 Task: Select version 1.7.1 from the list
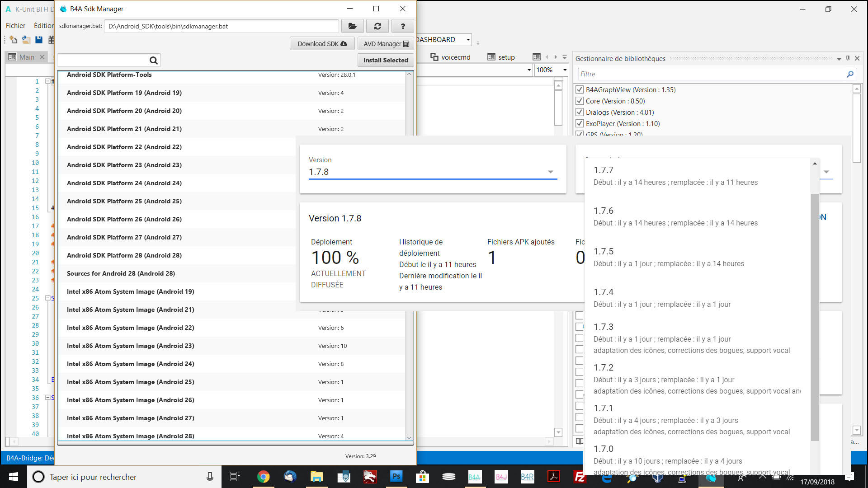pyautogui.click(x=697, y=419)
